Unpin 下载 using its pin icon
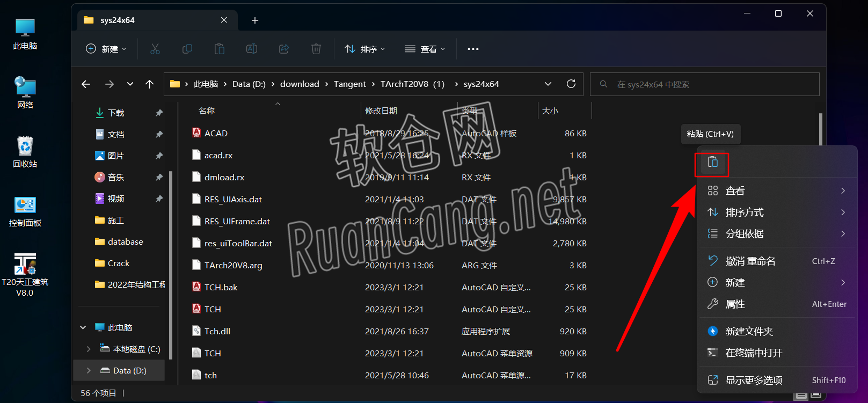This screenshot has height=403, width=868. tap(159, 113)
